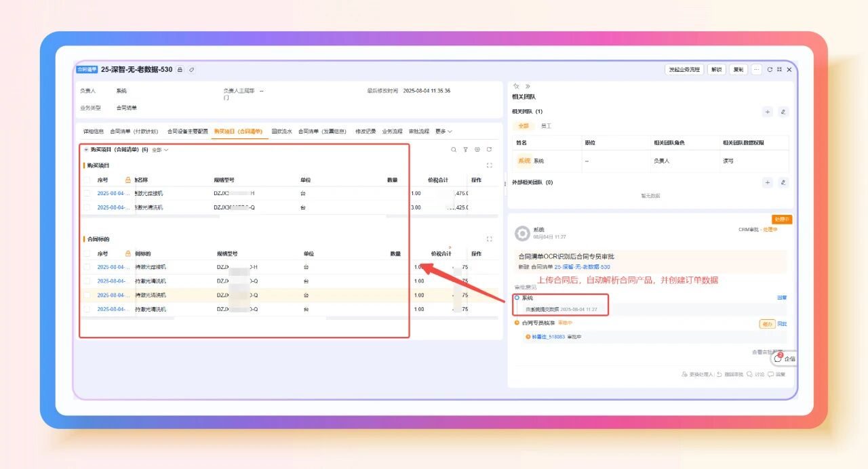Open the 全部 dropdown beside 购买项目 (合同清单)
The height and width of the screenshot is (469, 868).
coord(160,150)
